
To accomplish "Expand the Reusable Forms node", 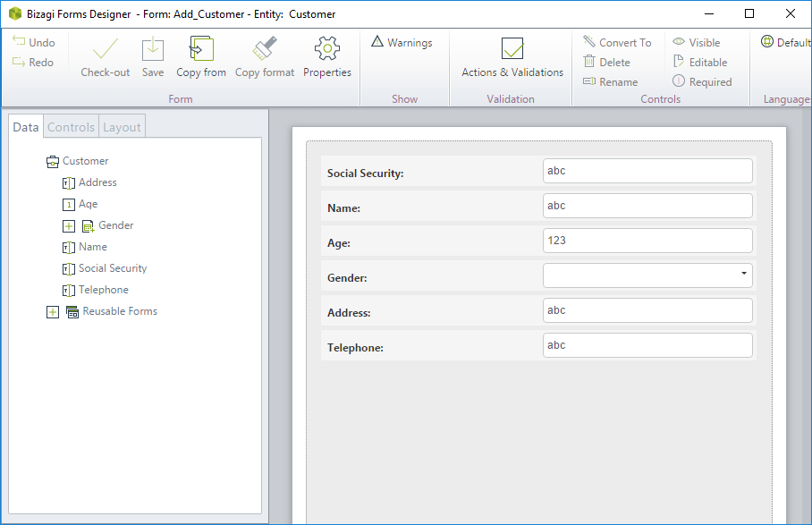I will click(x=52, y=311).
